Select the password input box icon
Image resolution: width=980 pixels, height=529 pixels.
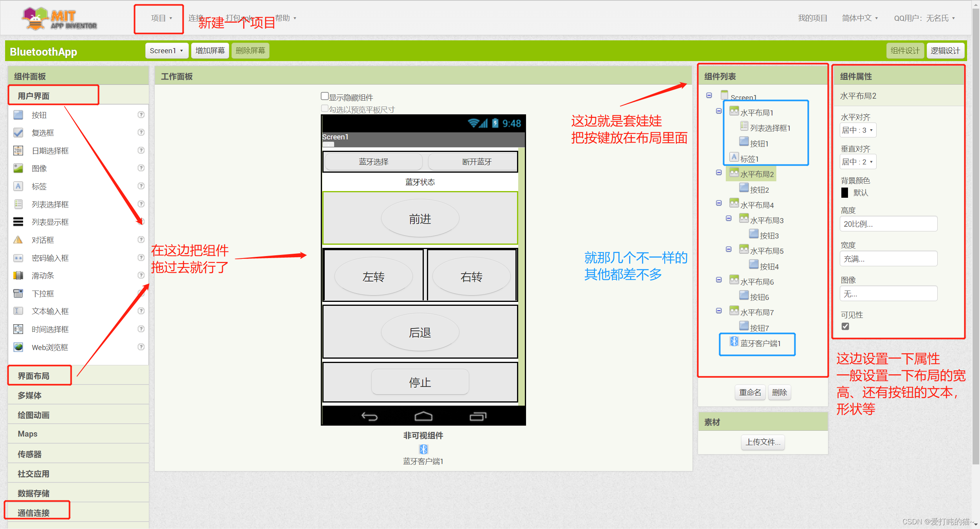tap(18, 258)
